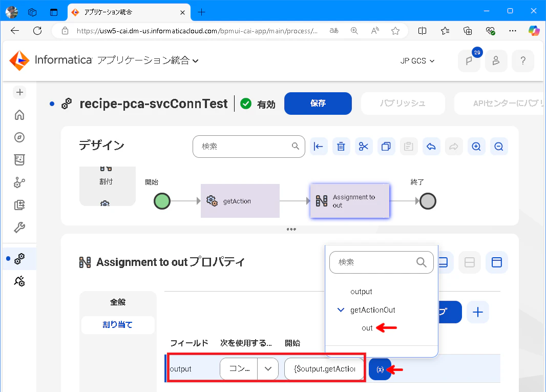546x392 pixels.
Task: Choose the out field in popup list
Action: [367, 328]
